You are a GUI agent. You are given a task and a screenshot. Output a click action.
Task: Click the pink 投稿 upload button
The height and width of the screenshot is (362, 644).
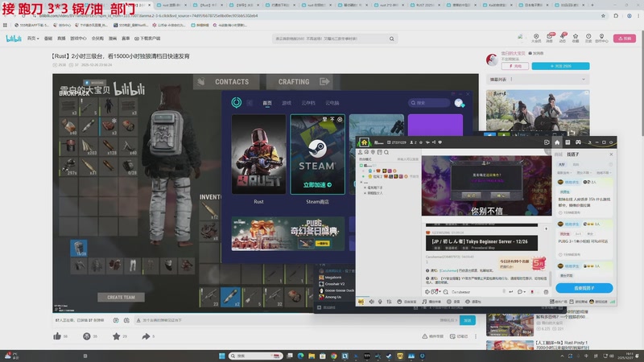pos(625,38)
